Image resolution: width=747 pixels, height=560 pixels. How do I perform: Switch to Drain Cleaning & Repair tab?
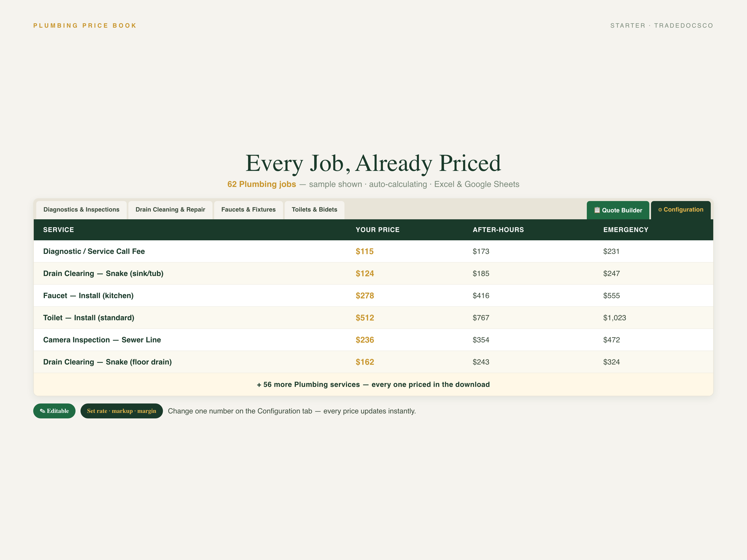coord(170,210)
